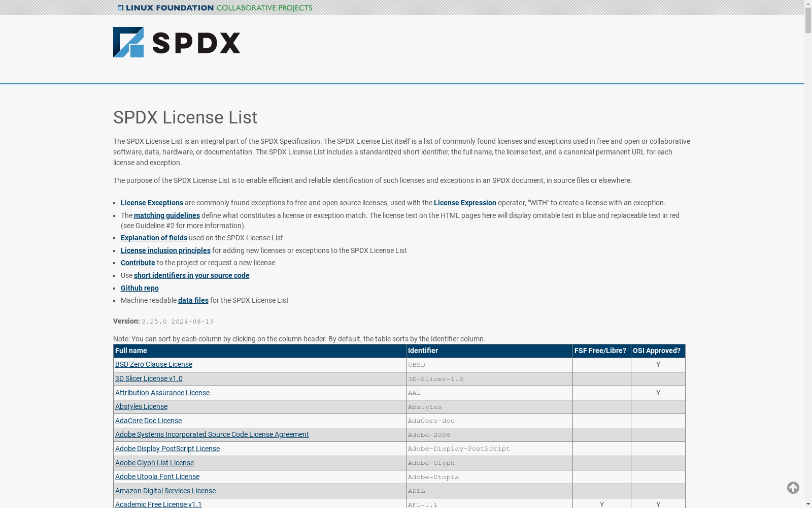The width and height of the screenshot is (812, 508).
Task: Open Adobe Systems Incorporated Source Code License Agreement
Action: pyautogui.click(x=212, y=434)
